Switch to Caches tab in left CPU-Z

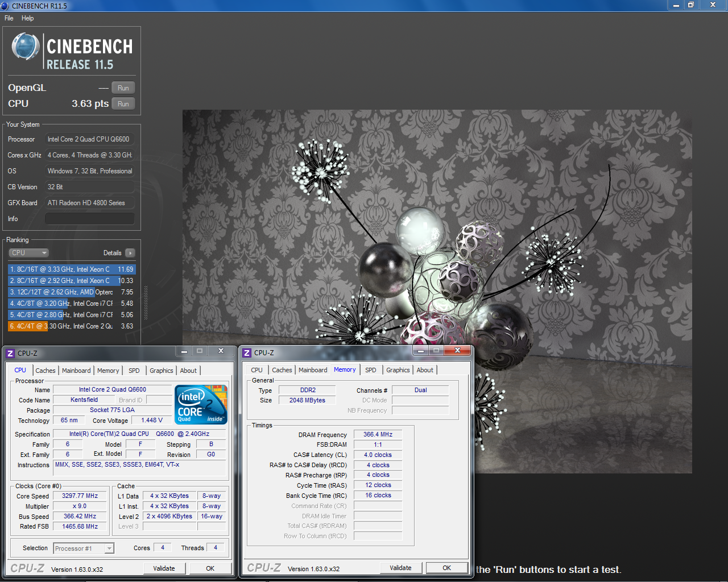(x=45, y=371)
